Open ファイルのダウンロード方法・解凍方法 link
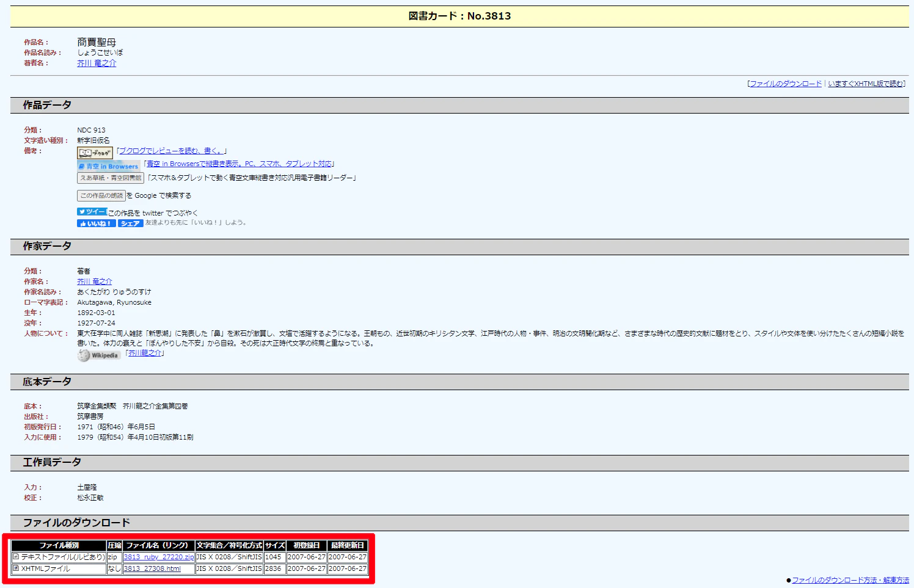The height and width of the screenshot is (588, 914). pyautogui.click(x=850, y=580)
